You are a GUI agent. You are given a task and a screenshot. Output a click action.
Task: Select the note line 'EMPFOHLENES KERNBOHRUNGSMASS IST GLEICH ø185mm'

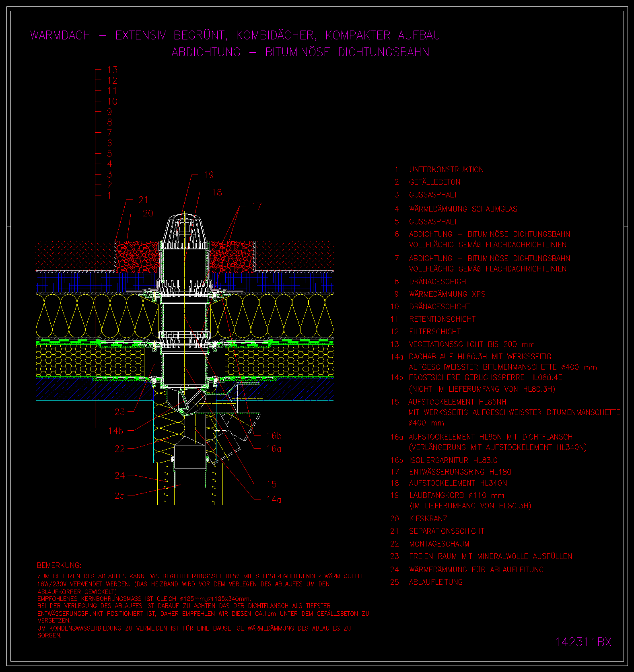coord(144,599)
